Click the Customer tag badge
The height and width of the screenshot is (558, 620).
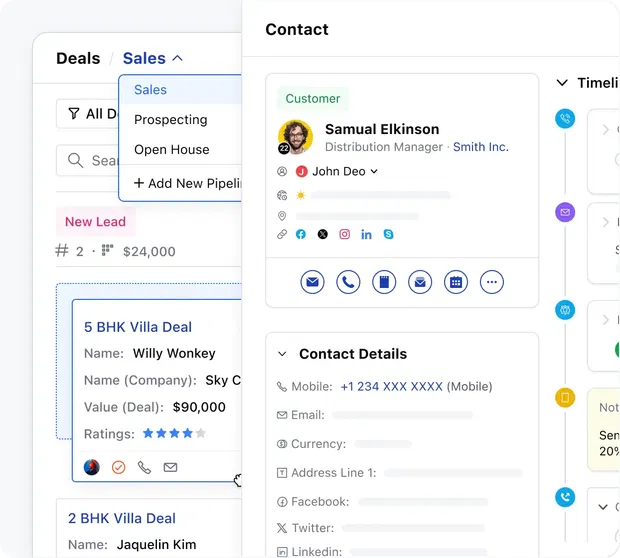[312, 98]
